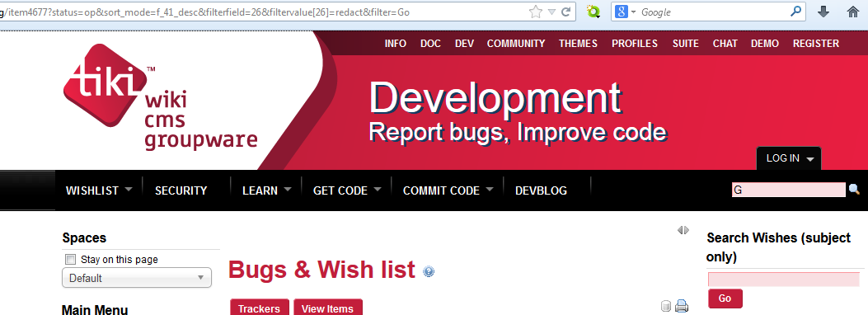
Task: Click the Trackers button
Action: 259,308
